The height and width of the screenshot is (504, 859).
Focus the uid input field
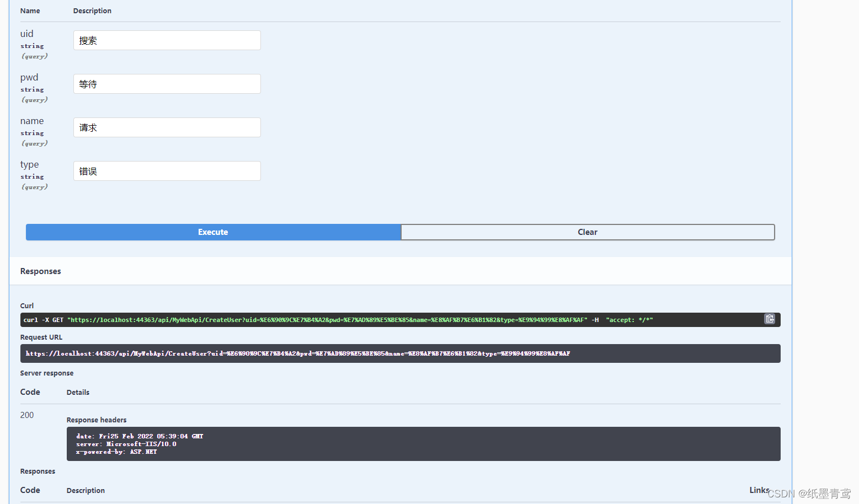click(167, 40)
